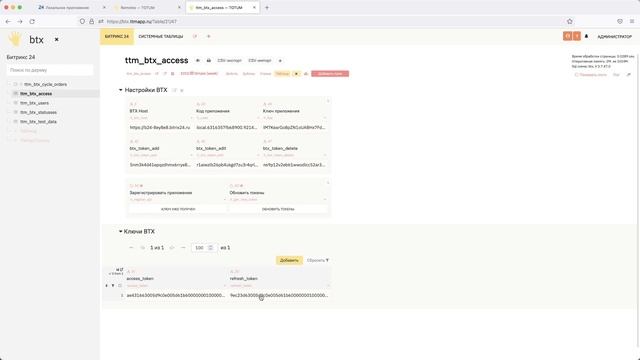This screenshot has width=640, height=360.
Task: Click the btx_token_add value cell
Action: [x=160, y=165]
